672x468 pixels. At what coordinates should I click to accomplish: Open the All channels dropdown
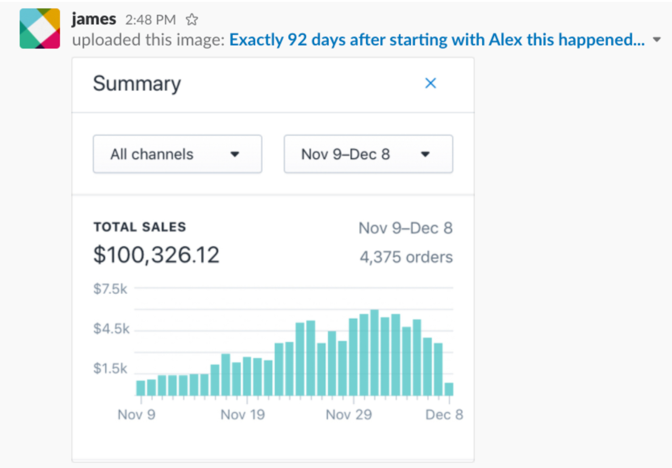click(177, 154)
